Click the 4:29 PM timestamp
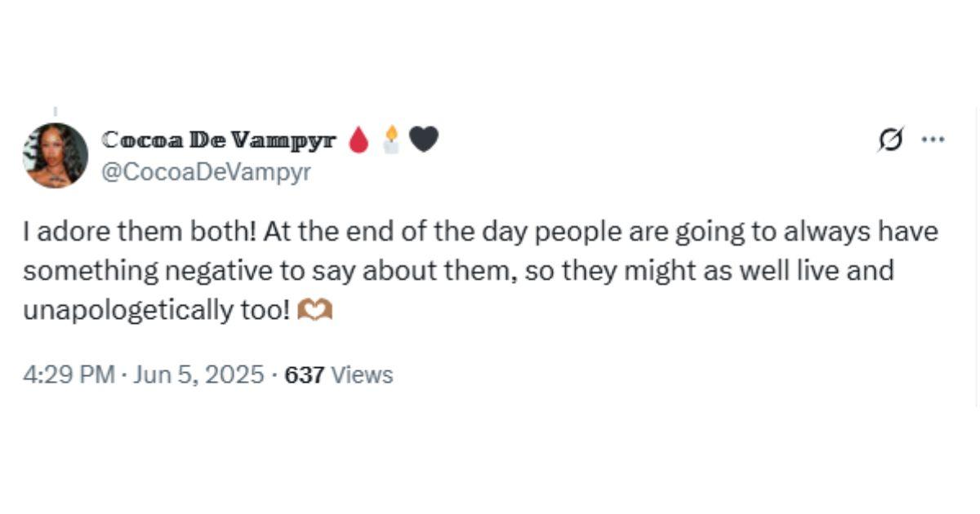980x514 pixels. (x=69, y=375)
